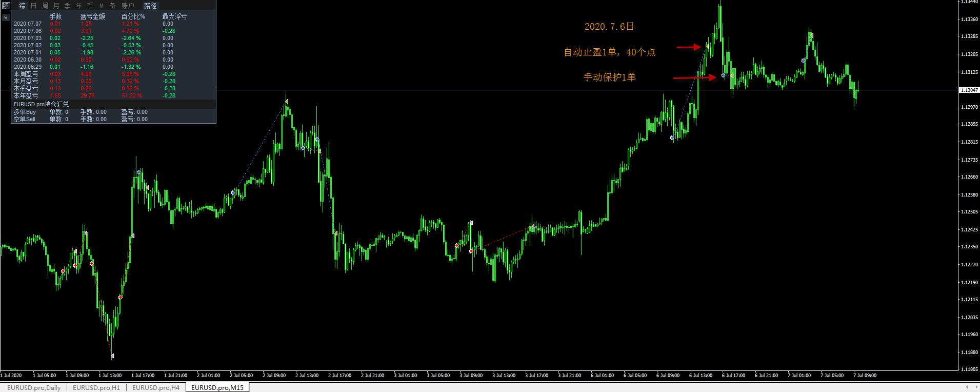This screenshot has height=392, width=980.
Task: Select the 2020.06.30 row date
Action: (27, 60)
